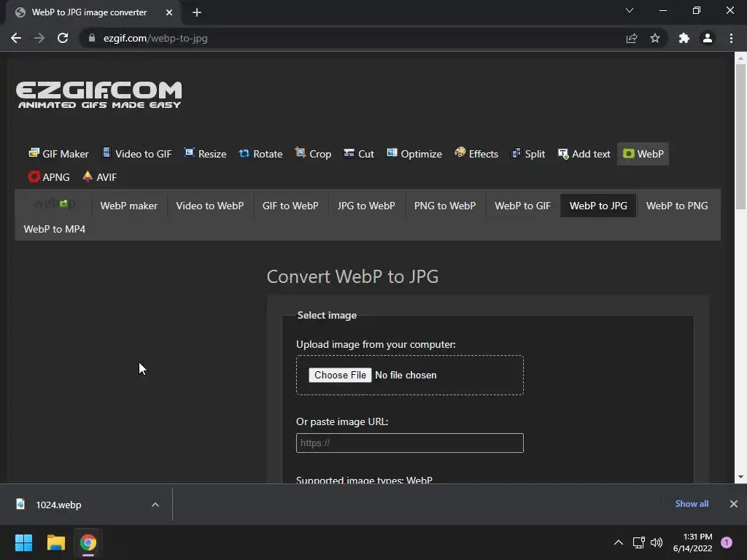Reload the current page

63,38
